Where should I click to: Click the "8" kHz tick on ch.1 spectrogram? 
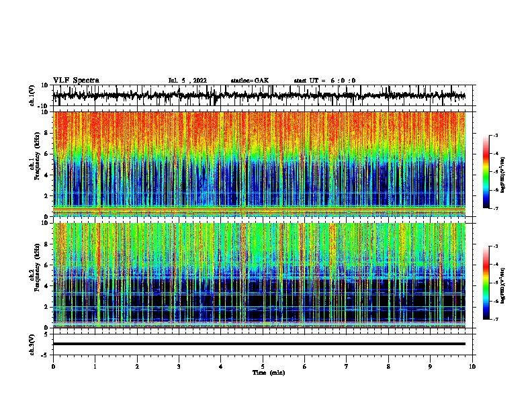(47, 133)
